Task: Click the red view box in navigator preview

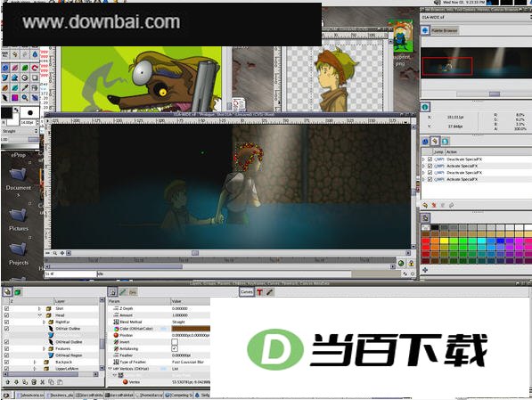Action: click(x=447, y=66)
